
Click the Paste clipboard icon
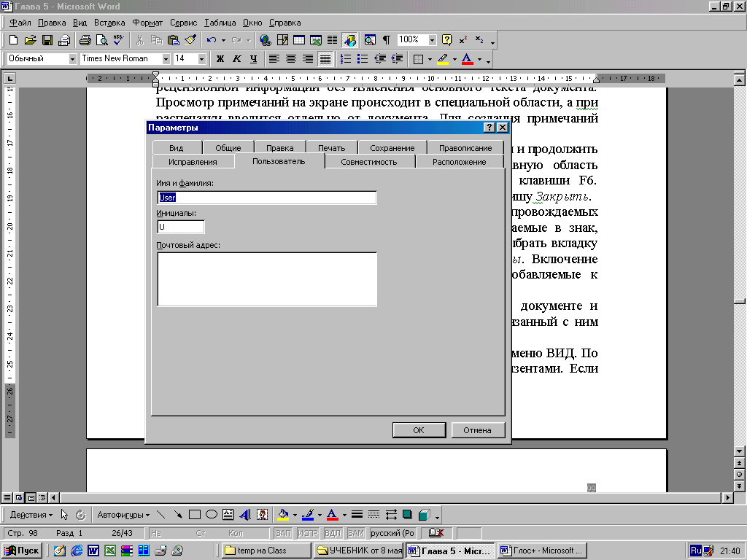pyautogui.click(x=174, y=40)
